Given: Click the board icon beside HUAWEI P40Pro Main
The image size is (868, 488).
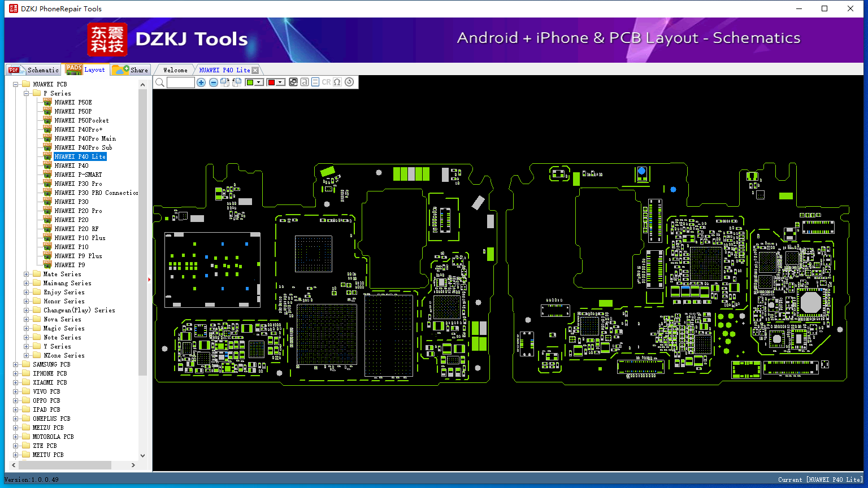Looking at the screenshot, I should pyautogui.click(x=47, y=138).
